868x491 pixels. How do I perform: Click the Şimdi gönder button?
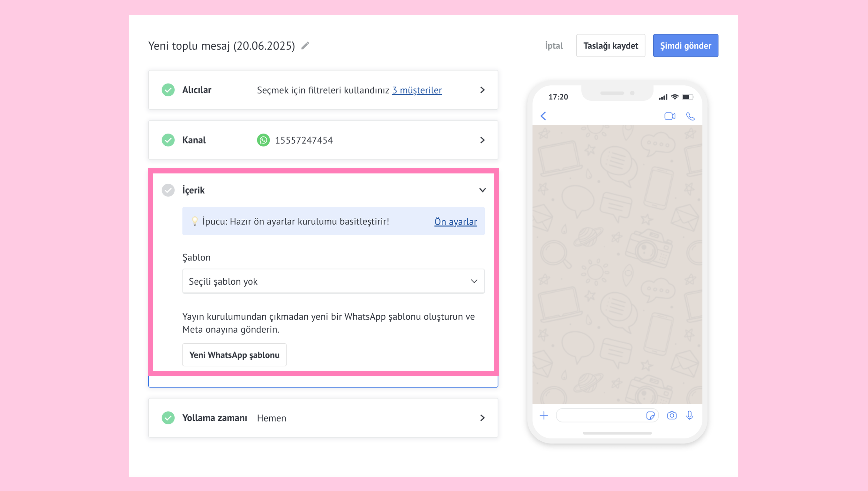point(685,46)
